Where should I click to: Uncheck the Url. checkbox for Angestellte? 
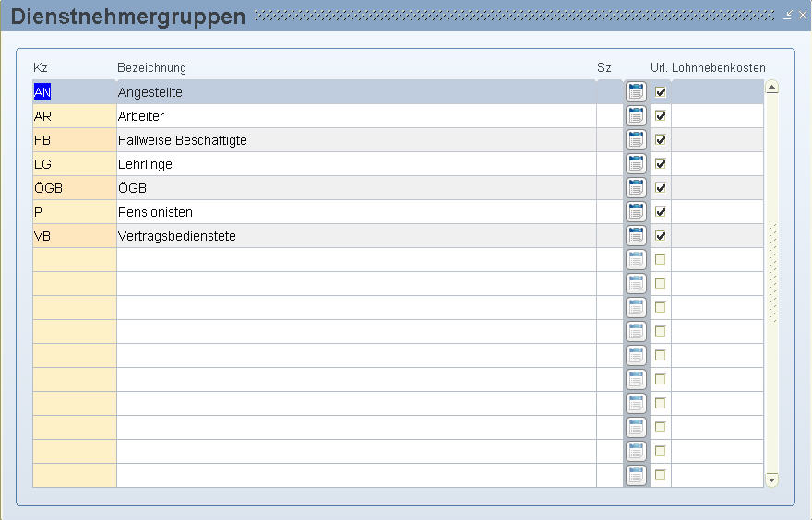pos(661,92)
